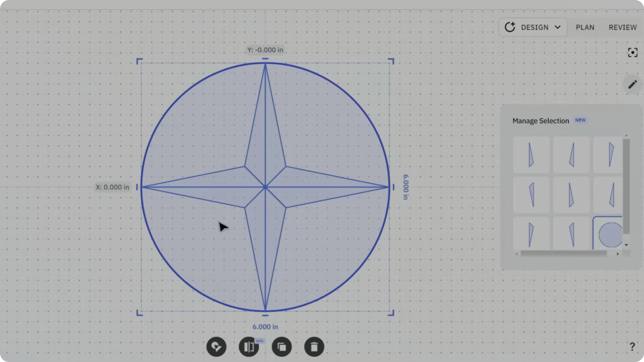Toggle the center shape thumbnail selection
Image resolution: width=644 pixels, height=362 pixels.
571,195
